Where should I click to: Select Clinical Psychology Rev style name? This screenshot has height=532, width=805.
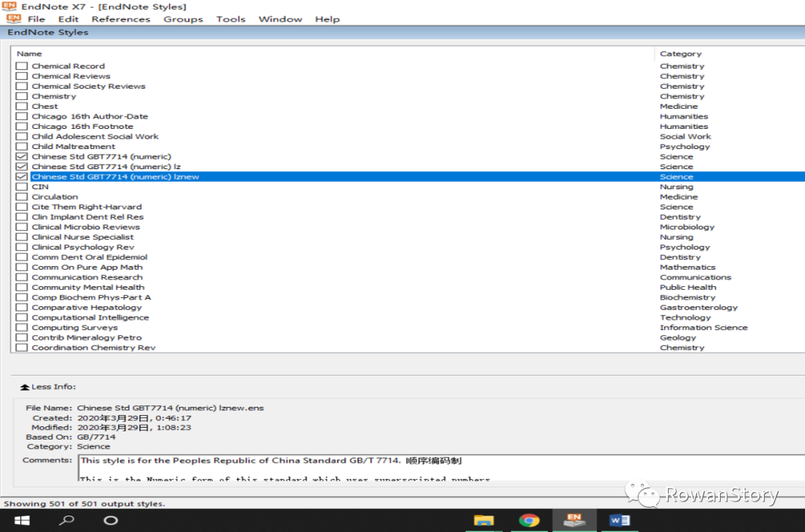point(83,247)
